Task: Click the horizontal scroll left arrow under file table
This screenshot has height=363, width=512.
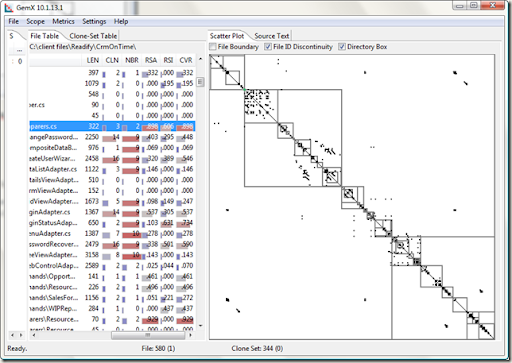Action: tap(34, 335)
